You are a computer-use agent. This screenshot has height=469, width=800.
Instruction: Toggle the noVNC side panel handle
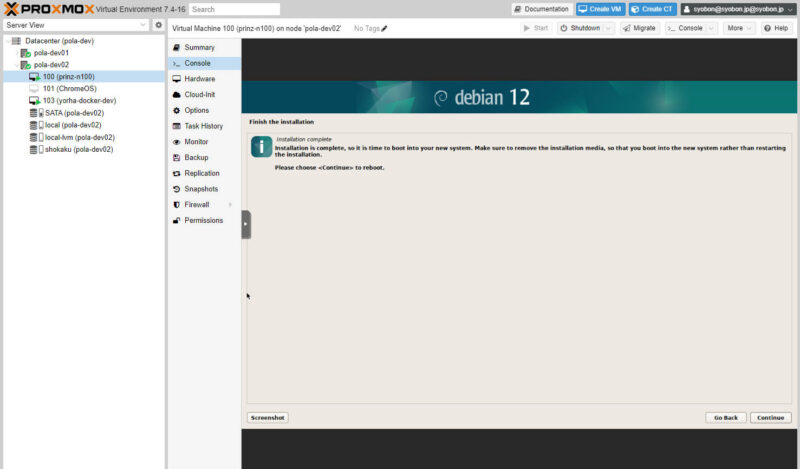246,225
